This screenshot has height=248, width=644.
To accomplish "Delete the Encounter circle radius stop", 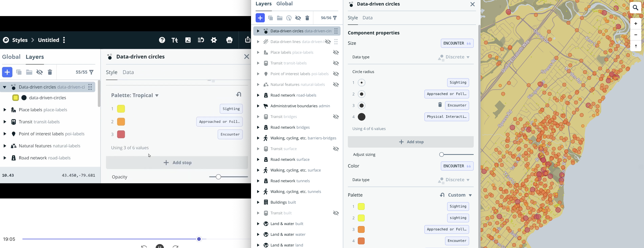I will pos(440,105).
